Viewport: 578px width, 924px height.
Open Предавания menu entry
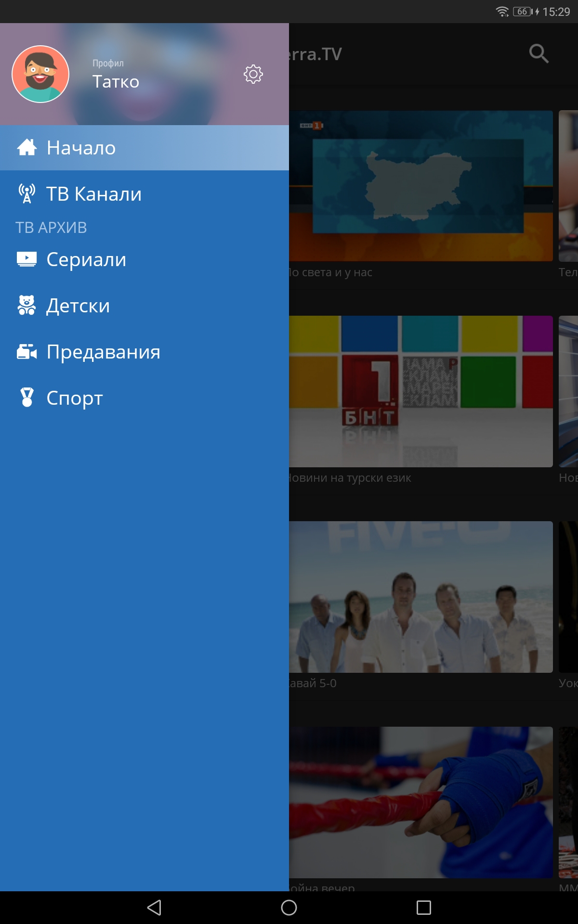[144, 352]
